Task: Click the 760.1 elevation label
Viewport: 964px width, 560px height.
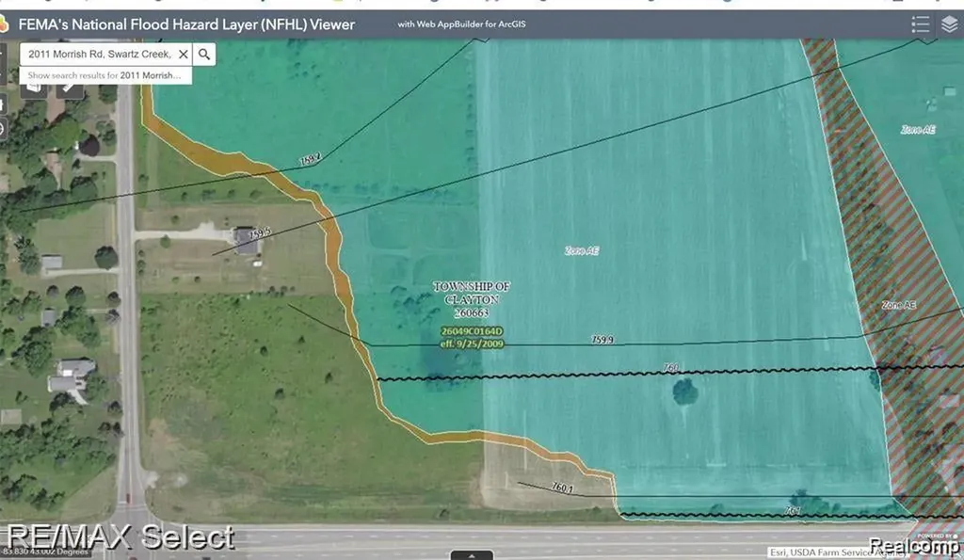Action: click(562, 488)
